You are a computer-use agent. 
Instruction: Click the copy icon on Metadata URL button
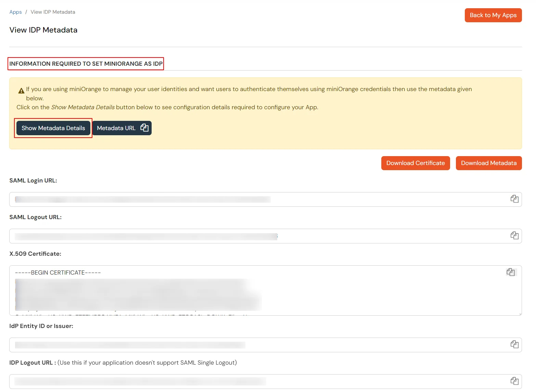(144, 128)
